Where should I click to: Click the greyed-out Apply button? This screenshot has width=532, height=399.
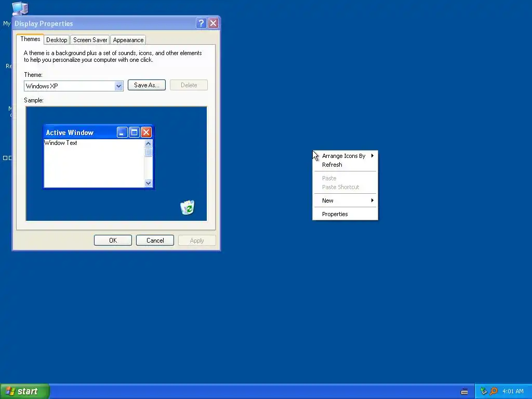click(x=197, y=240)
